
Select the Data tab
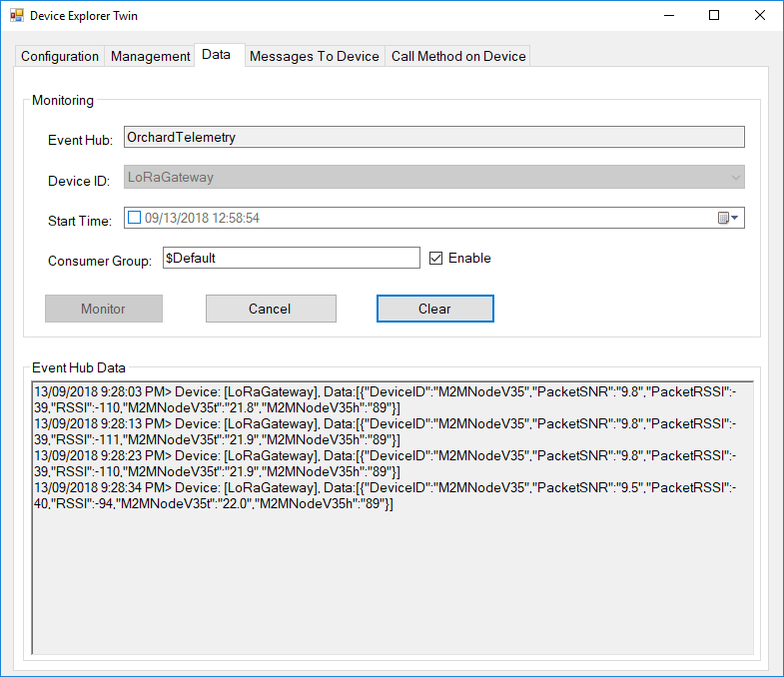click(216, 55)
